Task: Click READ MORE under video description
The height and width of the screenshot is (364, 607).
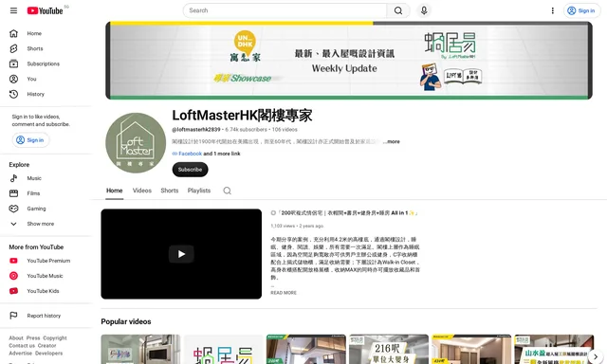Action: coord(284,293)
